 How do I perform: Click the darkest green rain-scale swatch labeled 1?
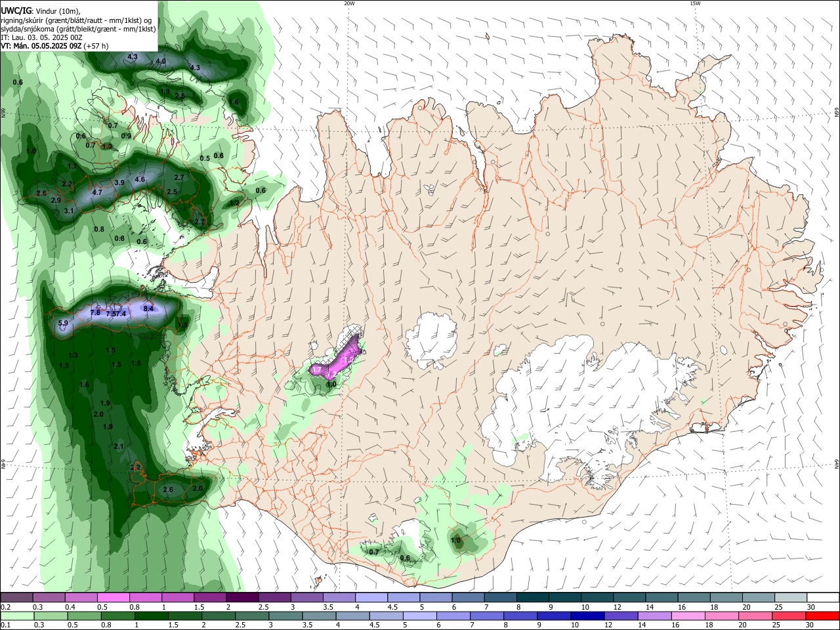tap(152, 616)
